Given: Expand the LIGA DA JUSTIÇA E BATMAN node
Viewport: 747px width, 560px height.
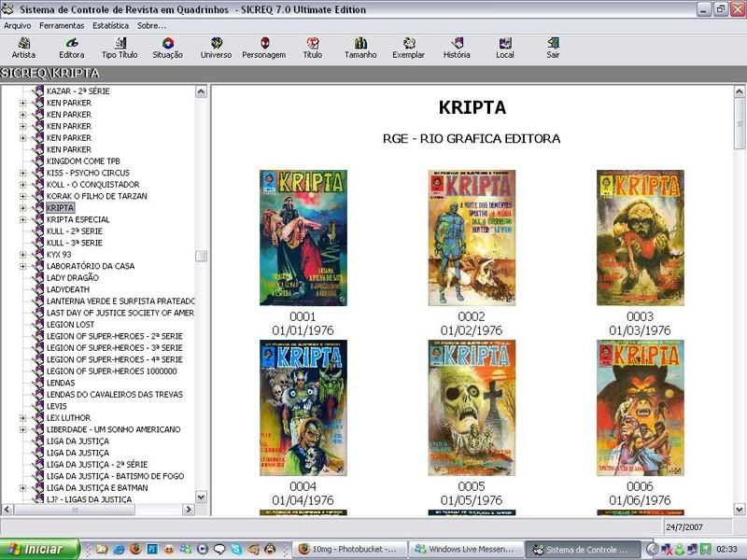Looking at the screenshot, I should (22, 488).
